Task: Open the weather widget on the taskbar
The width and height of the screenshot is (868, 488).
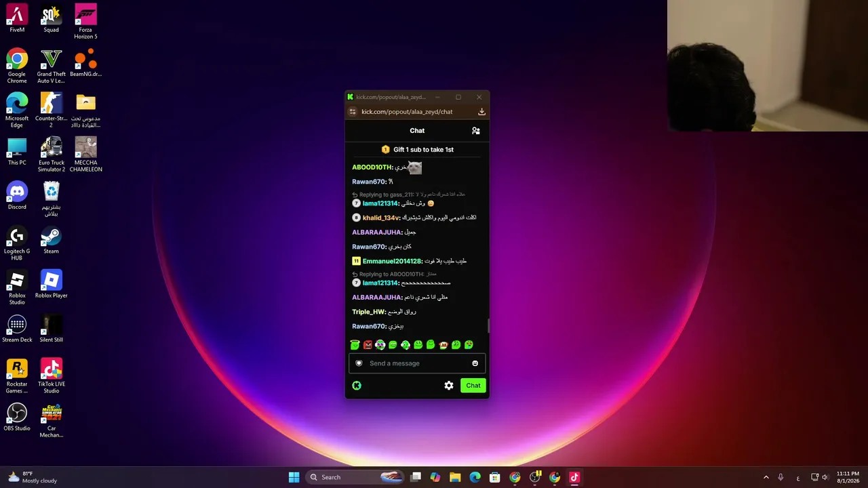Action: (33, 477)
